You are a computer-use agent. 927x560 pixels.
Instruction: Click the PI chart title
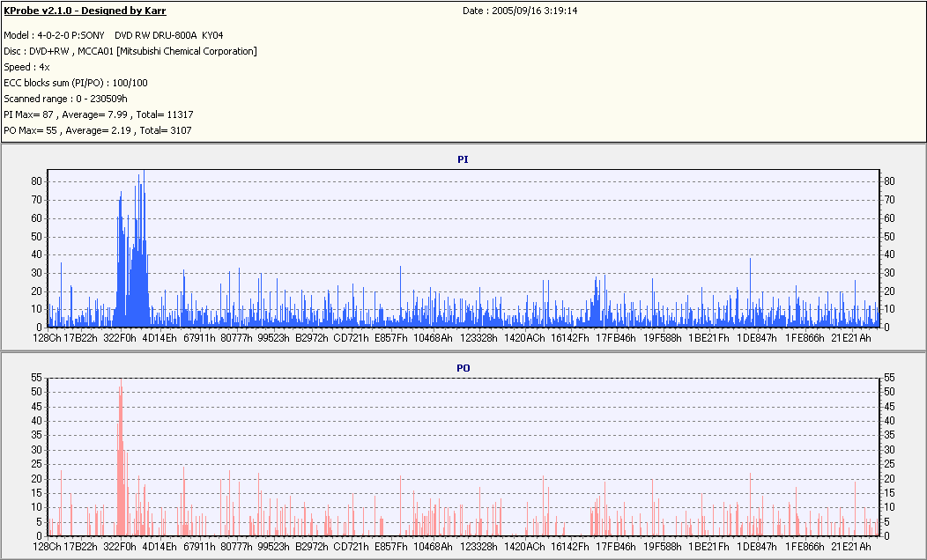(x=463, y=159)
